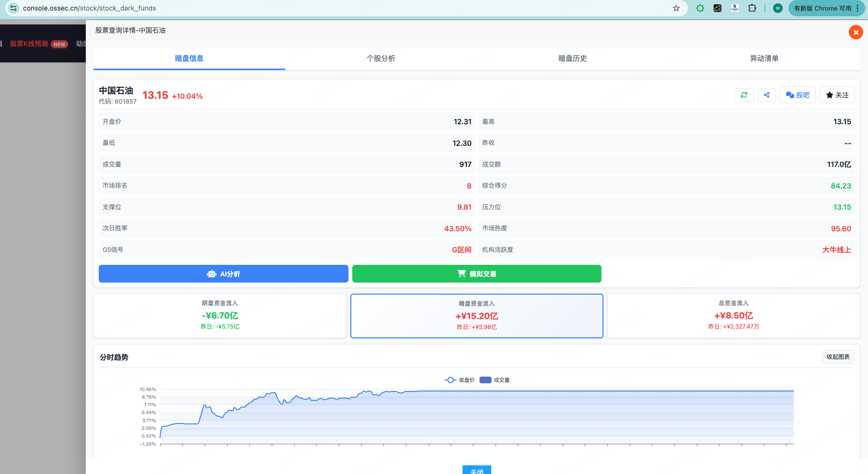The width and height of the screenshot is (868, 474).
Task: Open the 股吧 discussion button
Action: pos(798,95)
